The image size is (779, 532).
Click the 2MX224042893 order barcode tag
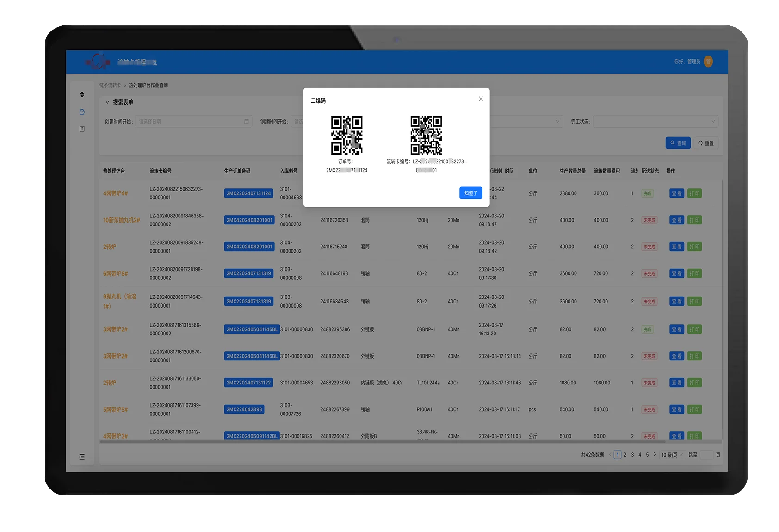tap(244, 409)
